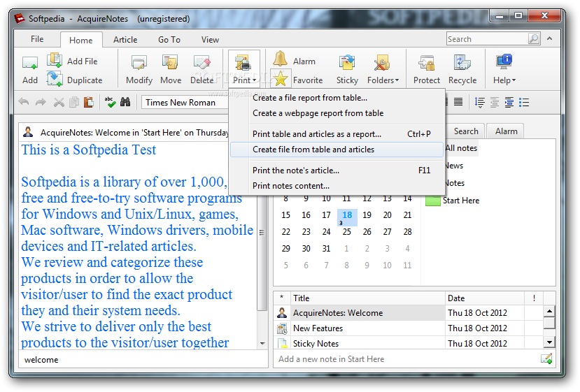580x392 pixels.
Task: Click the welcome tag field
Action: tap(143, 359)
